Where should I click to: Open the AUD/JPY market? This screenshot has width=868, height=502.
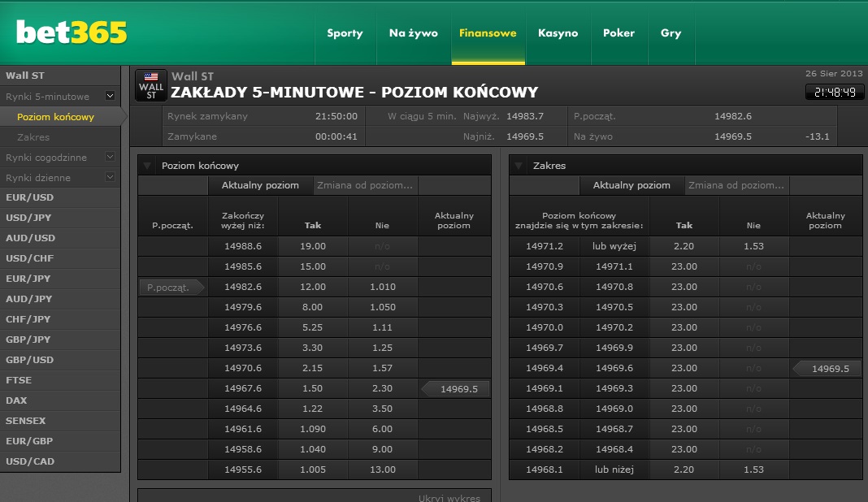(x=60, y=299)
